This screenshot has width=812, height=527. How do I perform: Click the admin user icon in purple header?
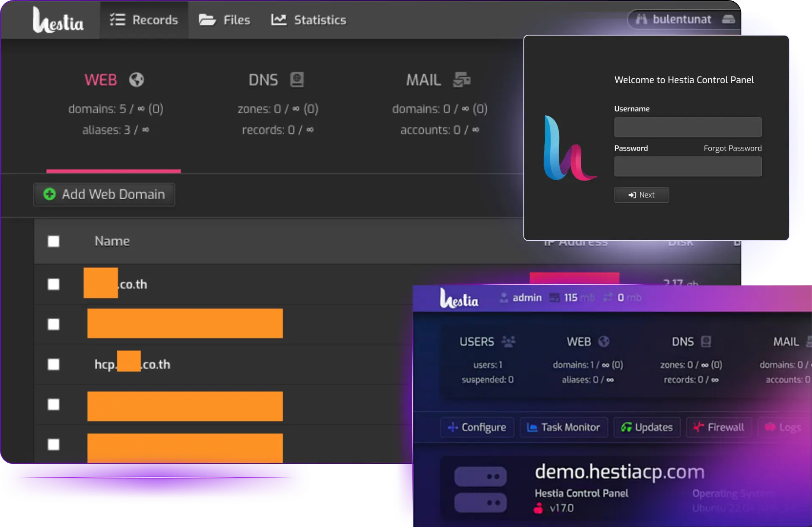point(504,298)
